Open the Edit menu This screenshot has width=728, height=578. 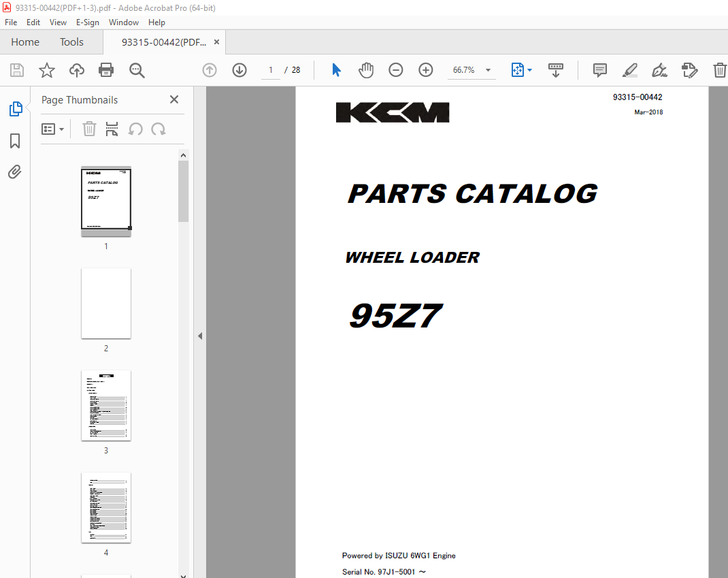pyautogui.click(x=33, y=22)
